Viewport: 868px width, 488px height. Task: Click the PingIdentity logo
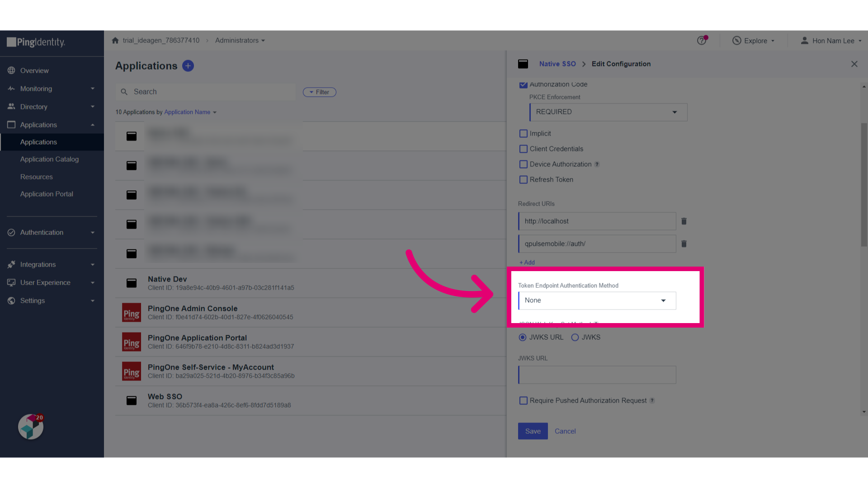point(36,42)
